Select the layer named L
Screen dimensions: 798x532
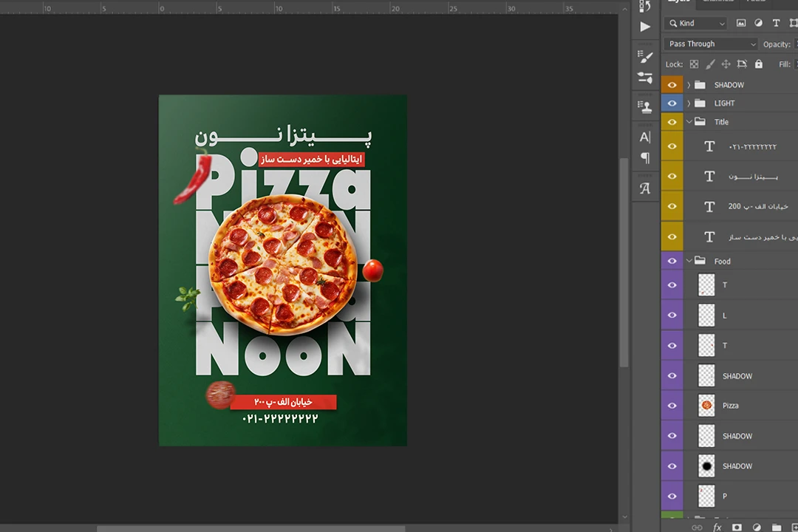point(724,316)
